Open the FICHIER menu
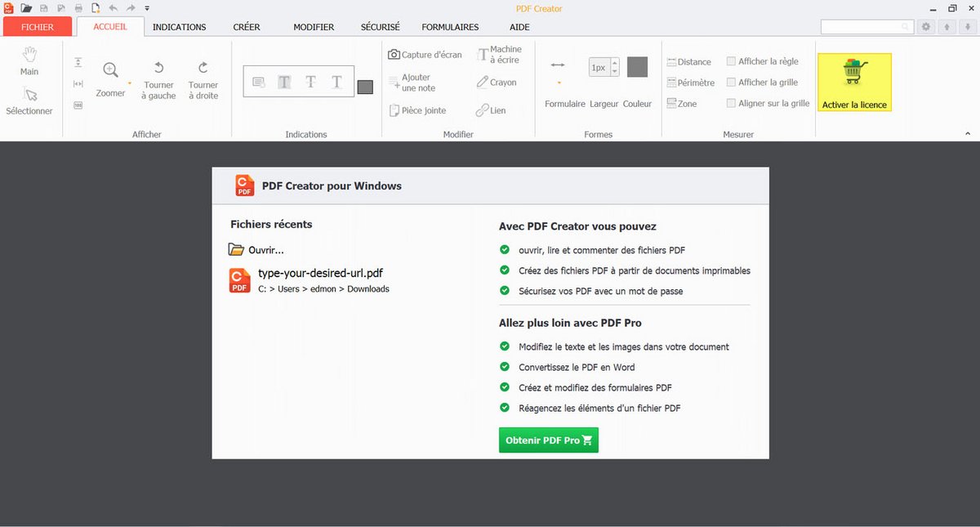 point(38,27)
